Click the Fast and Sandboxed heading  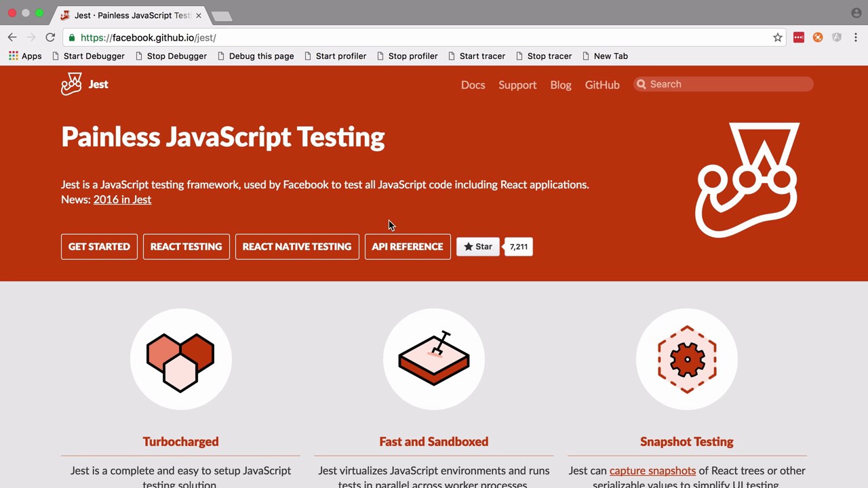pos(434,441)
